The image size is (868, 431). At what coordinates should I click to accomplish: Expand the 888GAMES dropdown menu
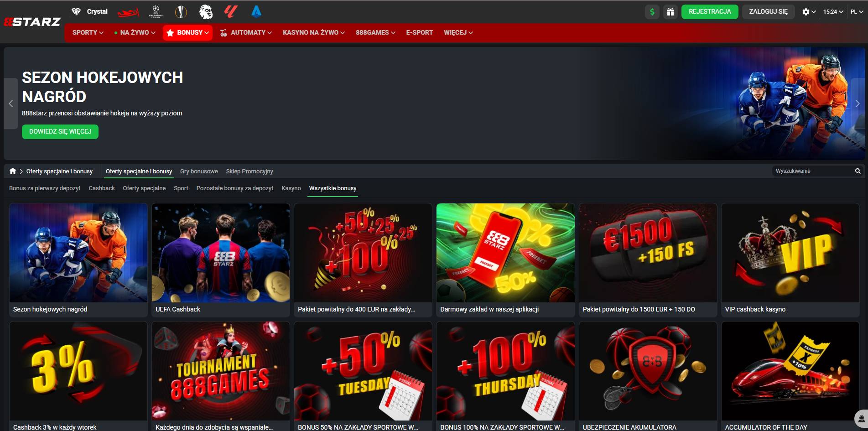(375, 32)
